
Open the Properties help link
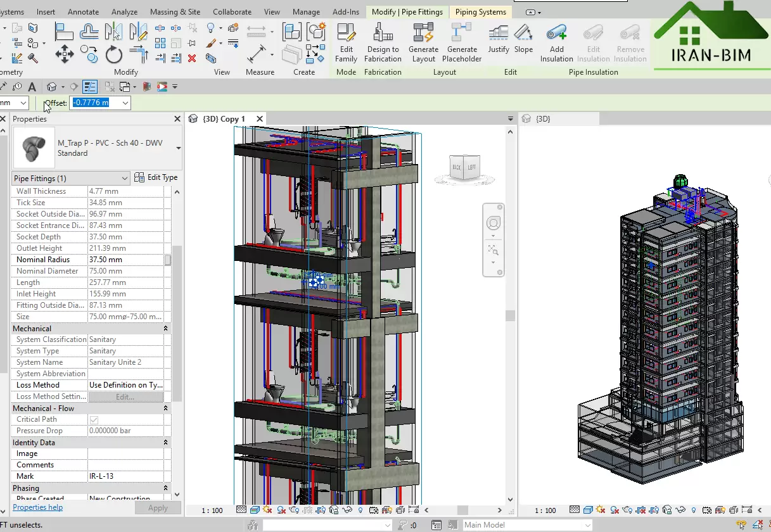point(37,507)
